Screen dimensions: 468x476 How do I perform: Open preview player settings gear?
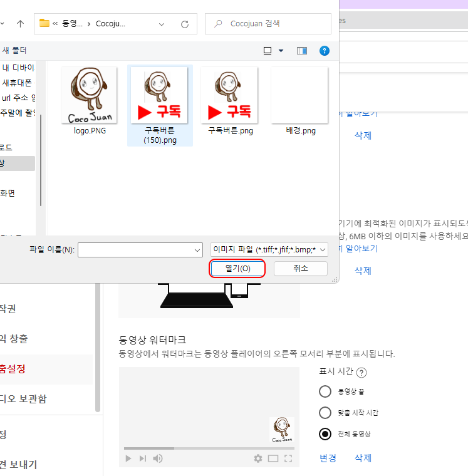[258, 458]
